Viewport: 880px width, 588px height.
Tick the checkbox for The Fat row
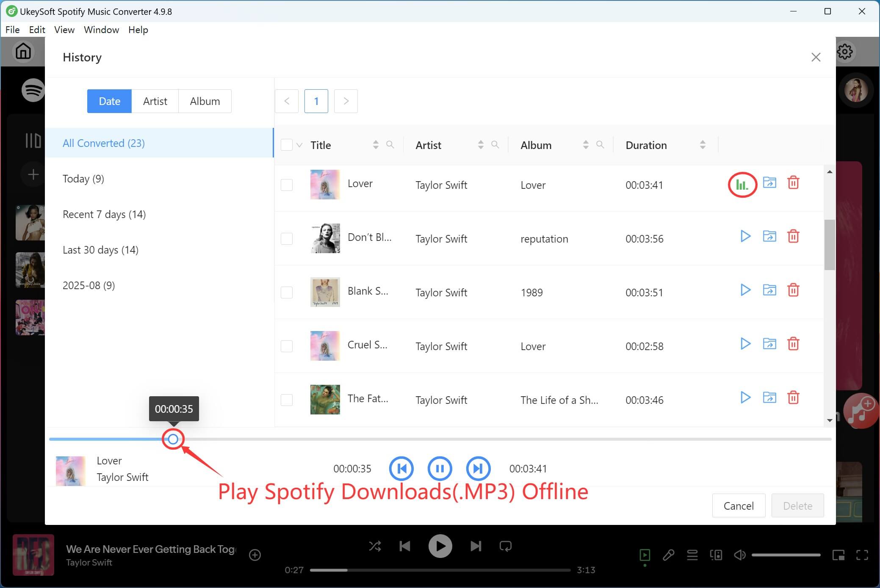[x=286, y=399]
